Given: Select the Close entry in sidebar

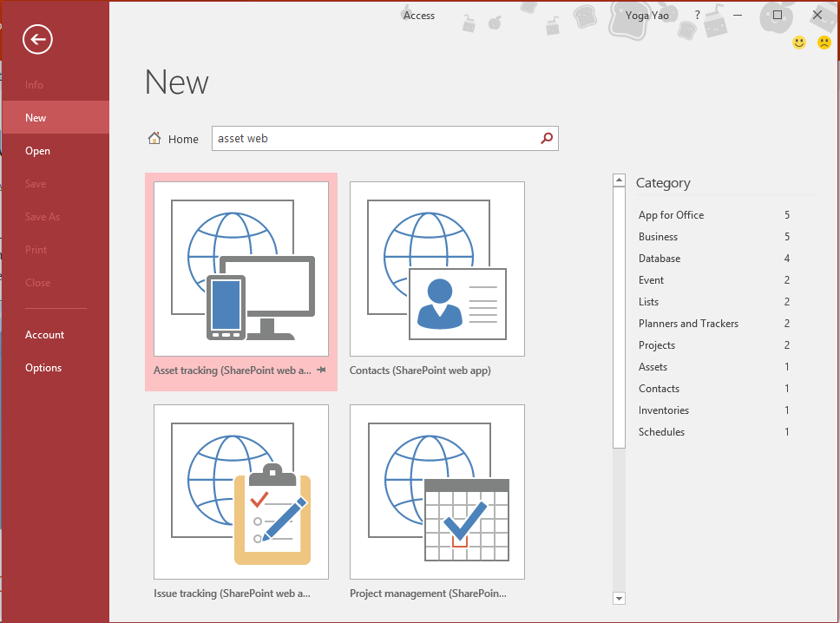Looking at the screenshot, I should [56, 282].
